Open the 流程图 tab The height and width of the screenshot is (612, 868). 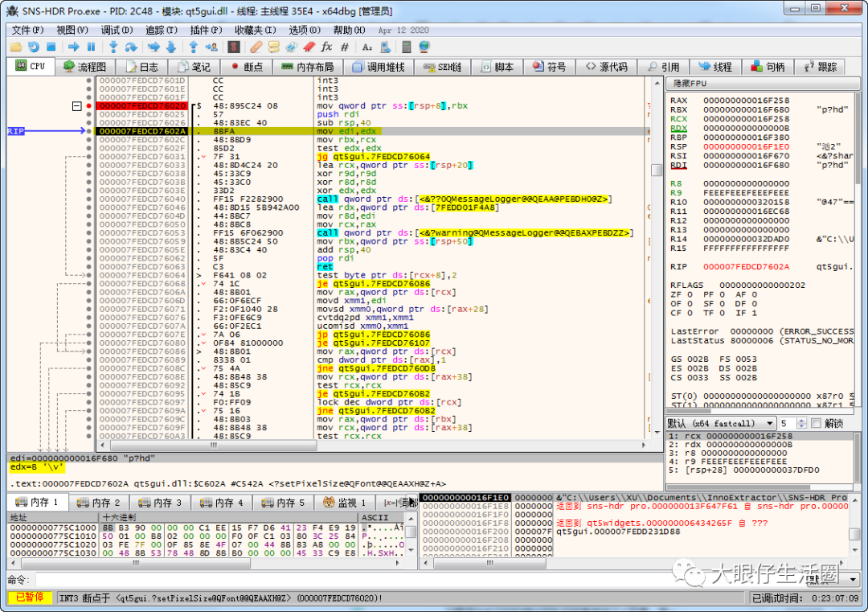point(84,67)
